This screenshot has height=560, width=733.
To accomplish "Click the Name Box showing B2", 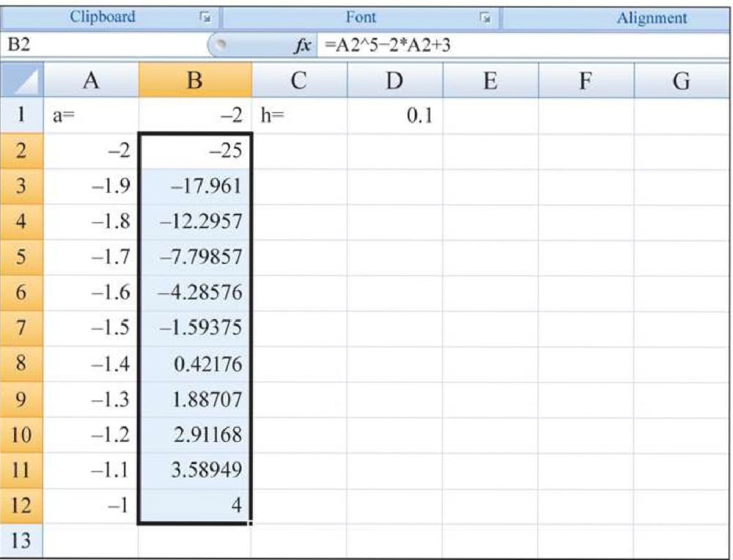I will (x=104, y=45).
